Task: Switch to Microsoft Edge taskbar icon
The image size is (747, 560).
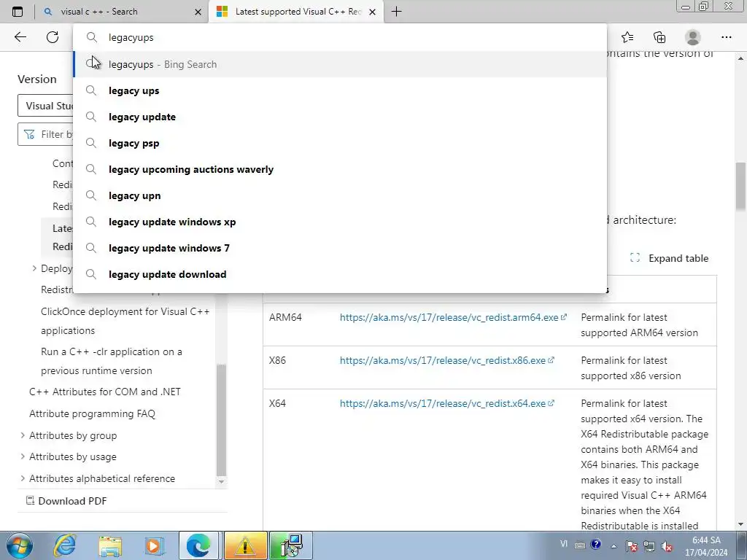Action: 198,545
